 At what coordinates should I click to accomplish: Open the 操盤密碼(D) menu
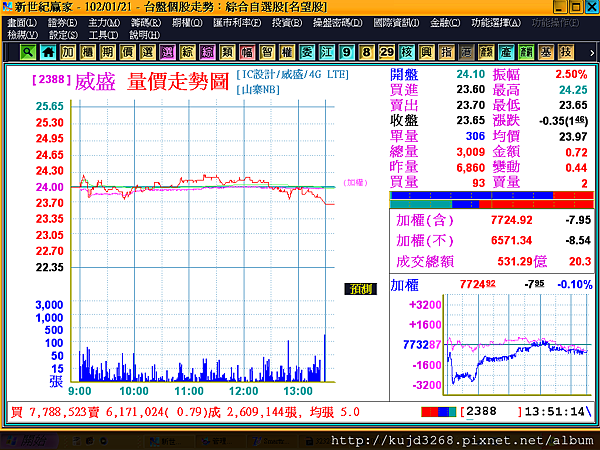tap(338, 23)
